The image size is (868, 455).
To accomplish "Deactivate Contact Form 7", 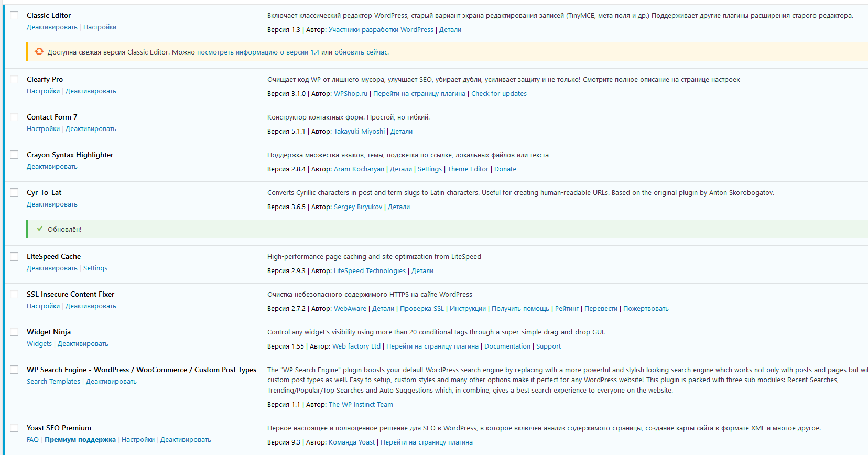I will pyautogui.click(x=91, y=129).
